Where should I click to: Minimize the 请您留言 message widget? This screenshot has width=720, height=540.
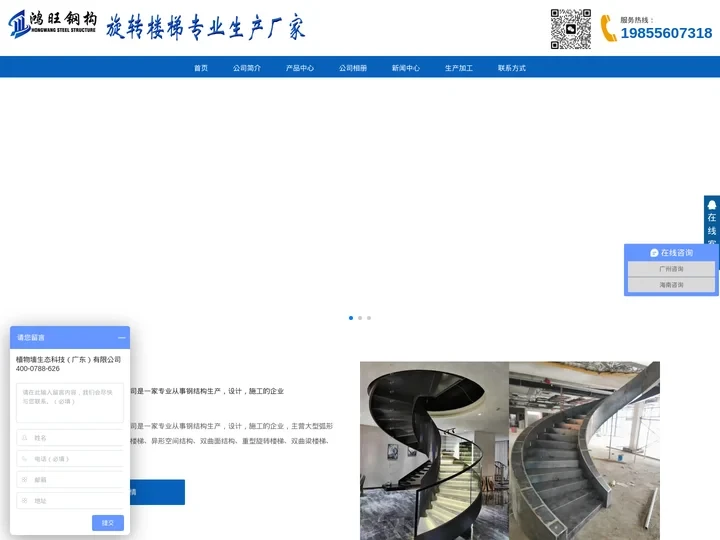[122, 338]
